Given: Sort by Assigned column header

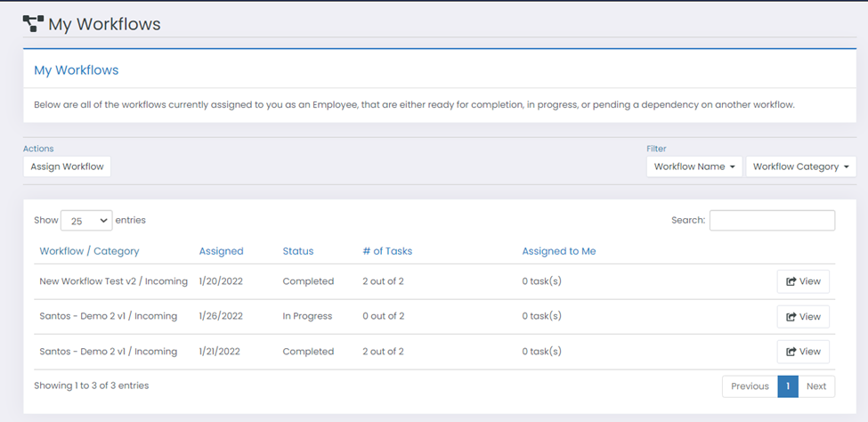Looking at the screenshot, I should point(221,251).
